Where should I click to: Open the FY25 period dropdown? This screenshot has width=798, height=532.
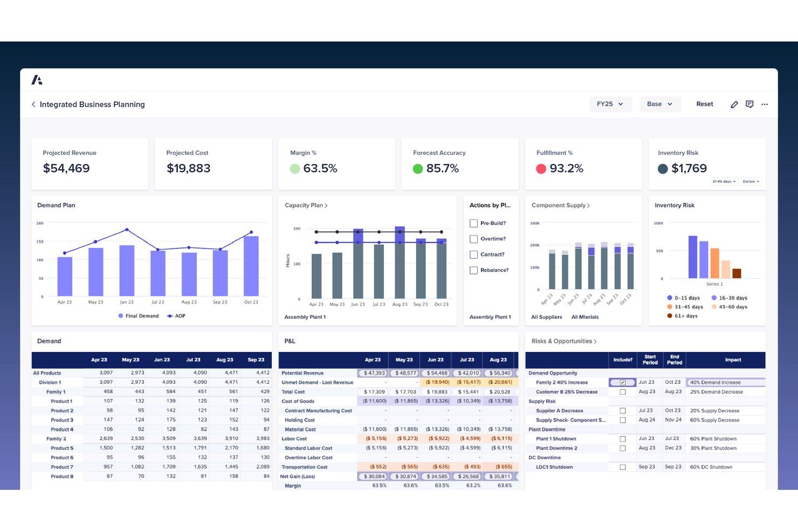(x=610, y=104)
